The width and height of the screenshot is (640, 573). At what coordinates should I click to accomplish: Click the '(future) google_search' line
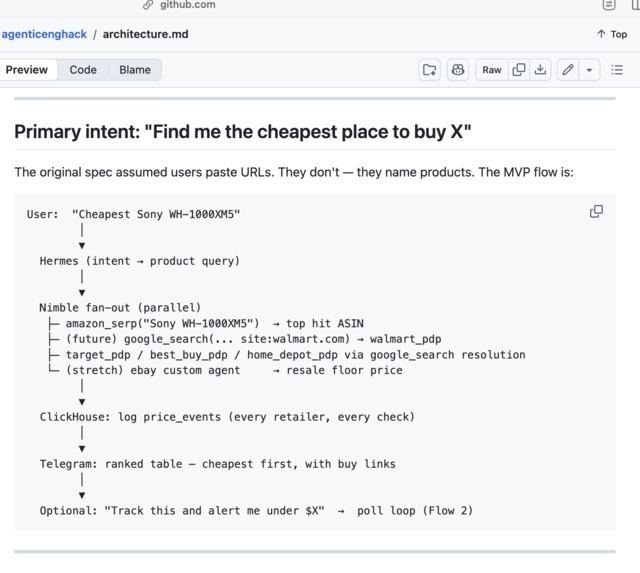[244, 339]
